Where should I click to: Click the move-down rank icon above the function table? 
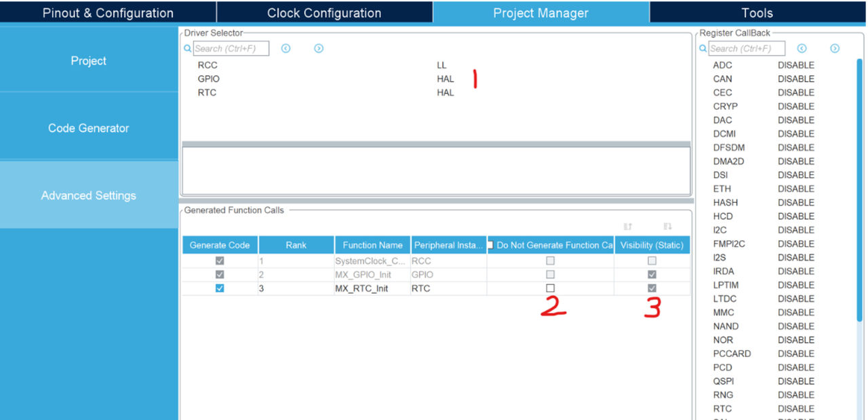point(667,227)
